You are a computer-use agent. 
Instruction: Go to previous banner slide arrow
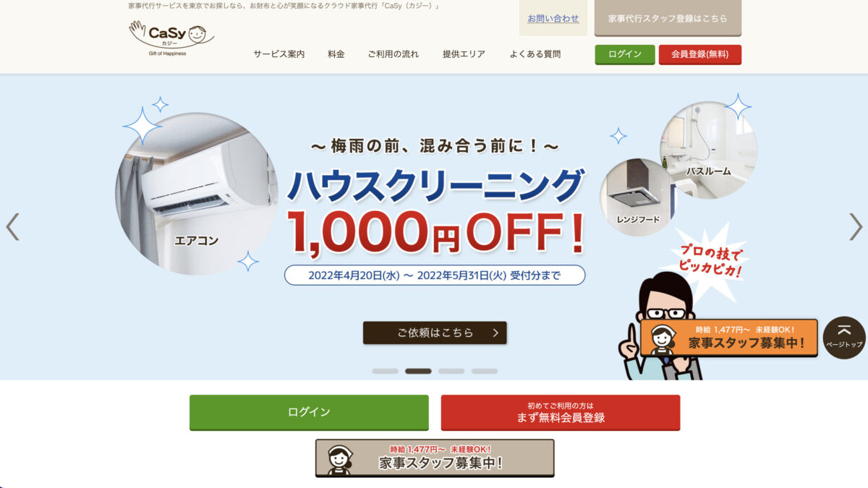(12, 226)
